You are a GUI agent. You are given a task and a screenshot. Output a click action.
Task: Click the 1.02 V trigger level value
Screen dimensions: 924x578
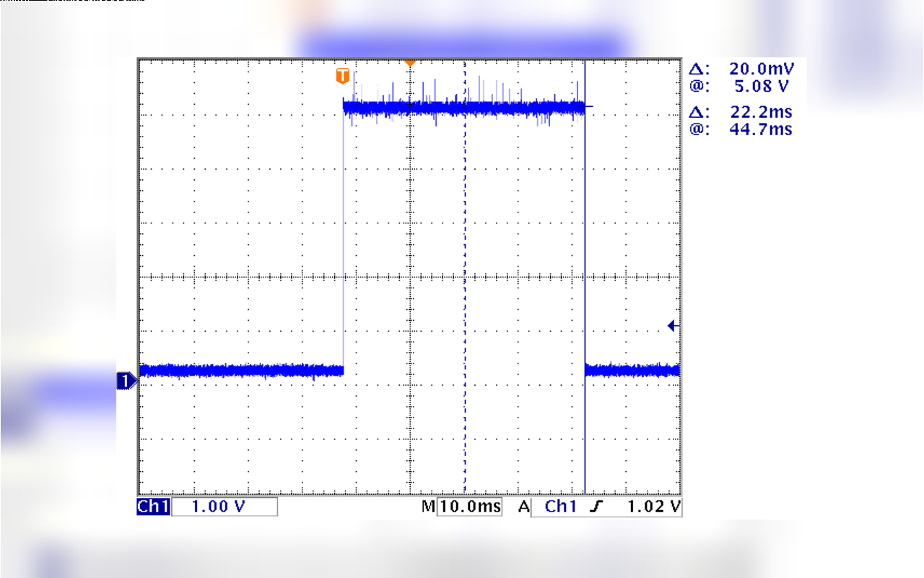pyautogui.click(x=654, y=506)
